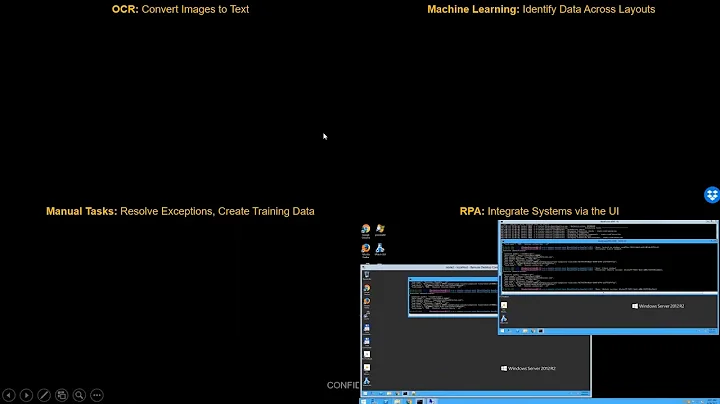This screenshot has height=404, width=720.
Task: Click the OCR: Convert Images to Text heading
Action: pos(180,9)
